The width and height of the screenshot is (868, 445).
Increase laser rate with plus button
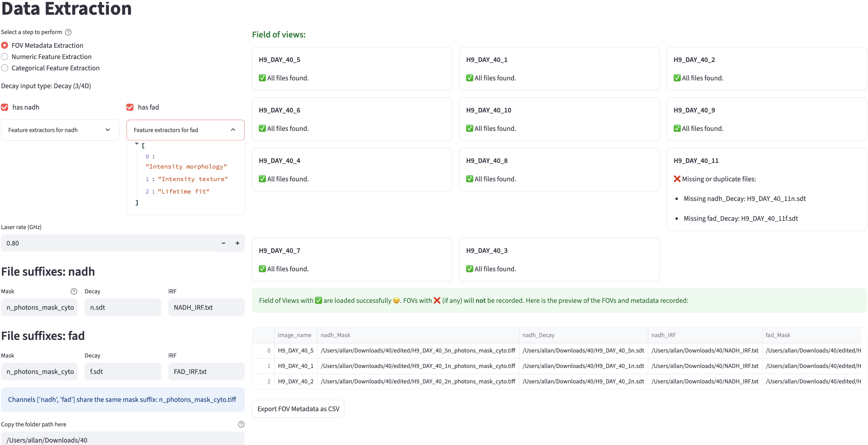pos(237,243)
